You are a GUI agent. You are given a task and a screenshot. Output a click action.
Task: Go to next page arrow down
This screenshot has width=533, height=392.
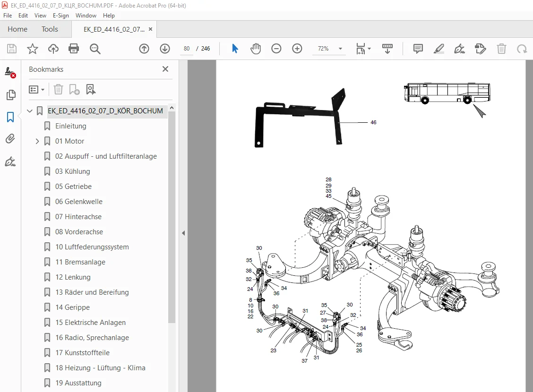[165, 49]
